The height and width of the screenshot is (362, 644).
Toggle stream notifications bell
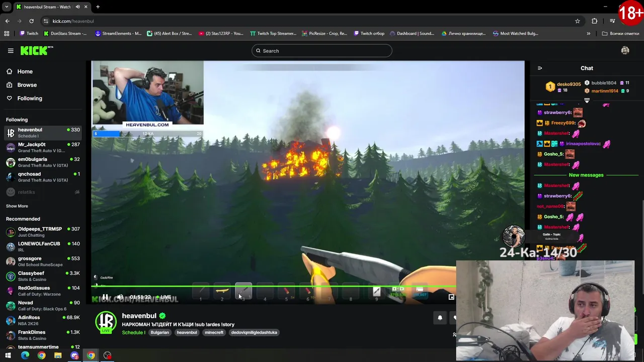[x=440, y=318]
